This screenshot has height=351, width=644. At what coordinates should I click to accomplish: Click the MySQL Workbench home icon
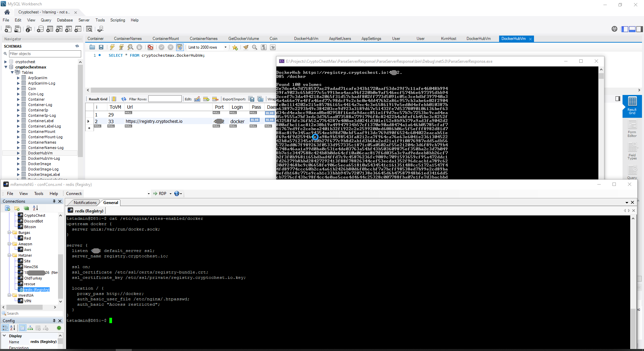pos(7,12)
